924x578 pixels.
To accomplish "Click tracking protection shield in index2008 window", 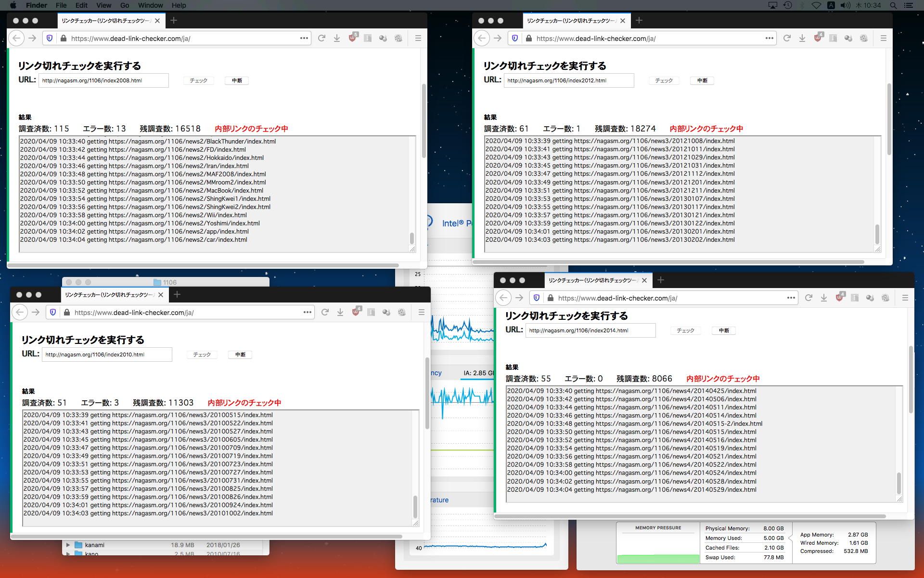I will 50,38.
